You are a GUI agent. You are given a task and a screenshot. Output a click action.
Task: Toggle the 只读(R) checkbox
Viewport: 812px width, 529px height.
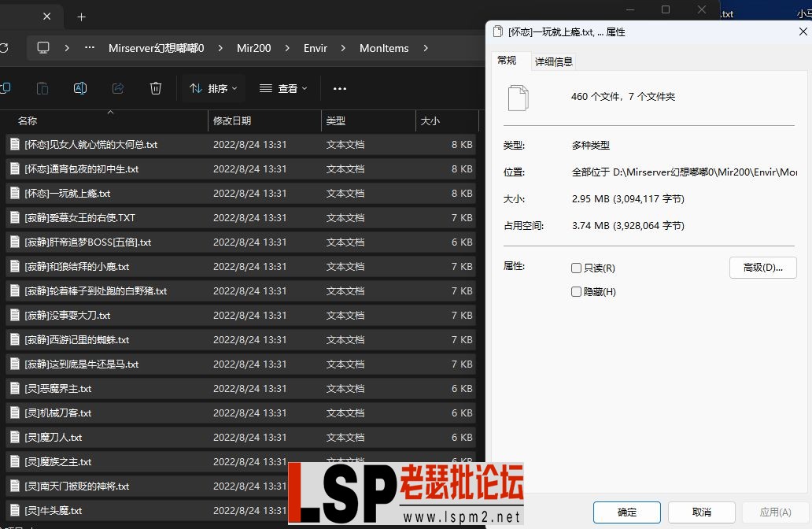point(577,268)
